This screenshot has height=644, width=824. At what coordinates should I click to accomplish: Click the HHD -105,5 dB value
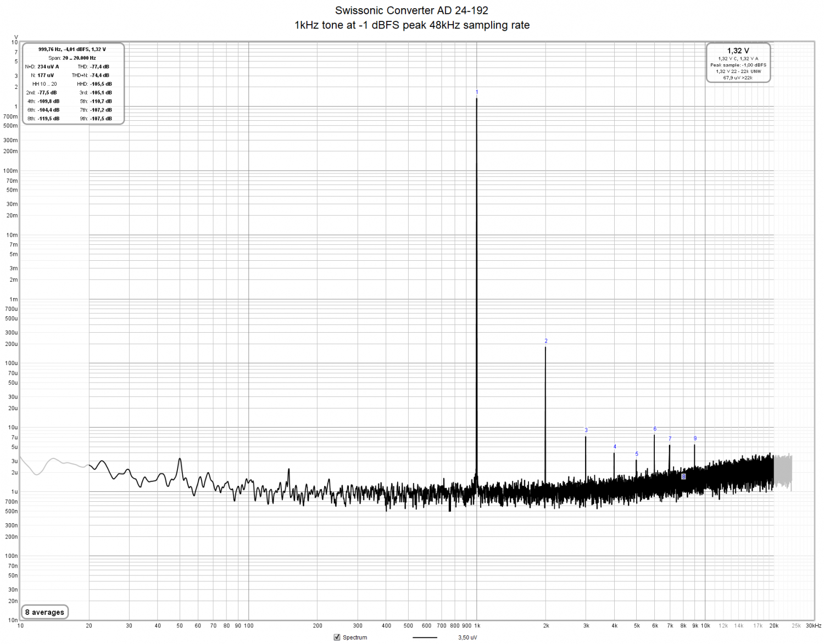(x=101, y=84)
